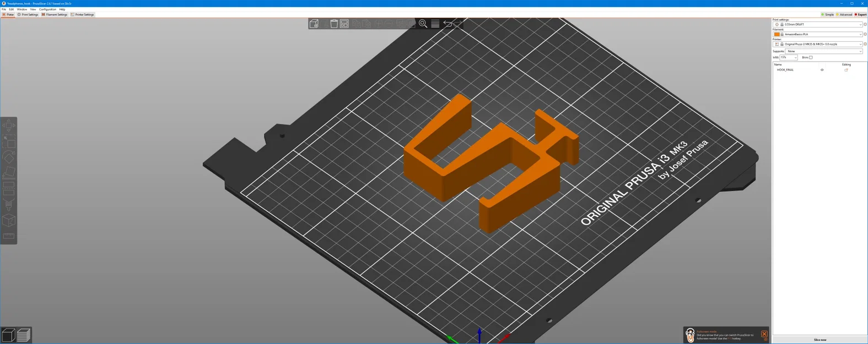This screenshot has height=344, width=868.
Task: Open filament settings gear icon
Action: [865, 34]
